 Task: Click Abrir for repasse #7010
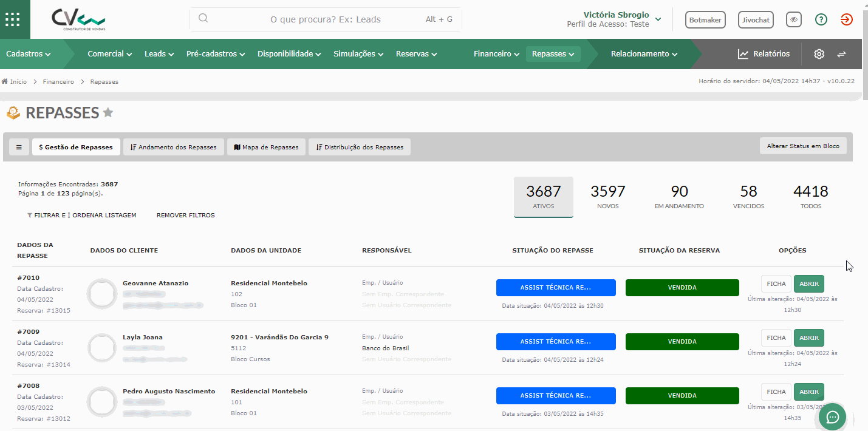point(809,283)
